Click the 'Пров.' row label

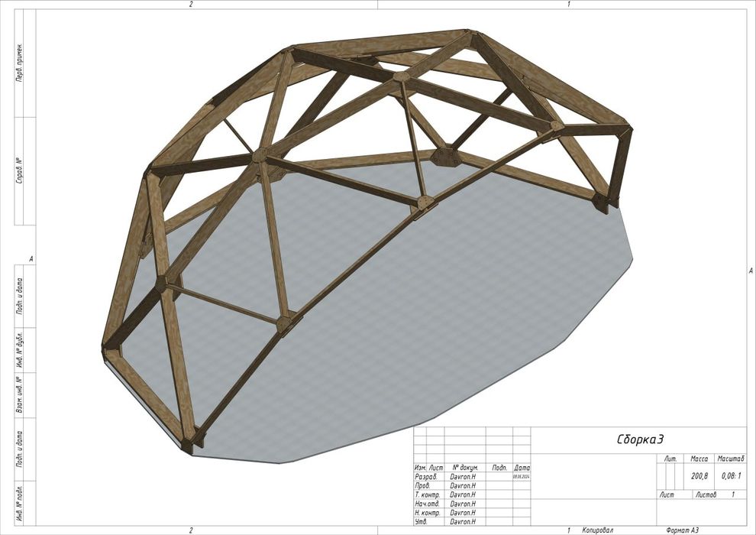click(x=422, y=486)
